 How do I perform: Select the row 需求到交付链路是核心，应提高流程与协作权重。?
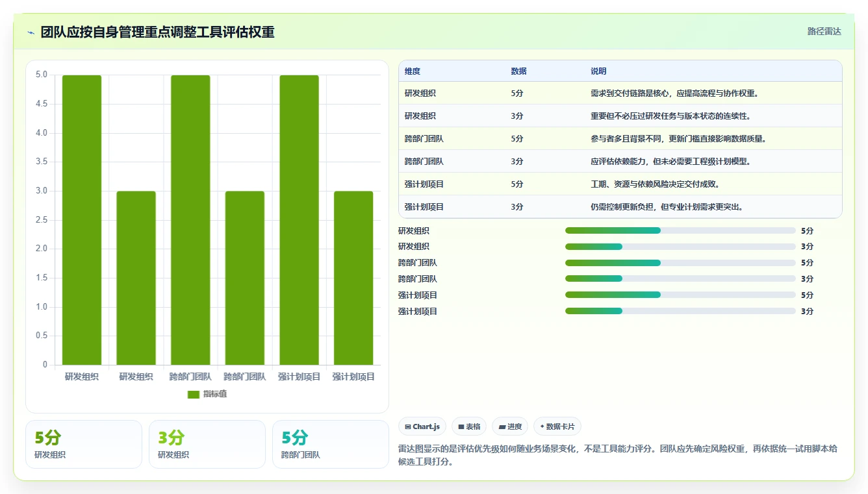[620, 93]
